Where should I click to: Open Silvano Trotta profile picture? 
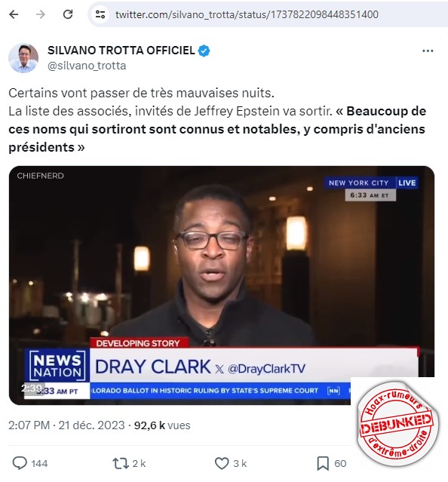pos(23,58)
